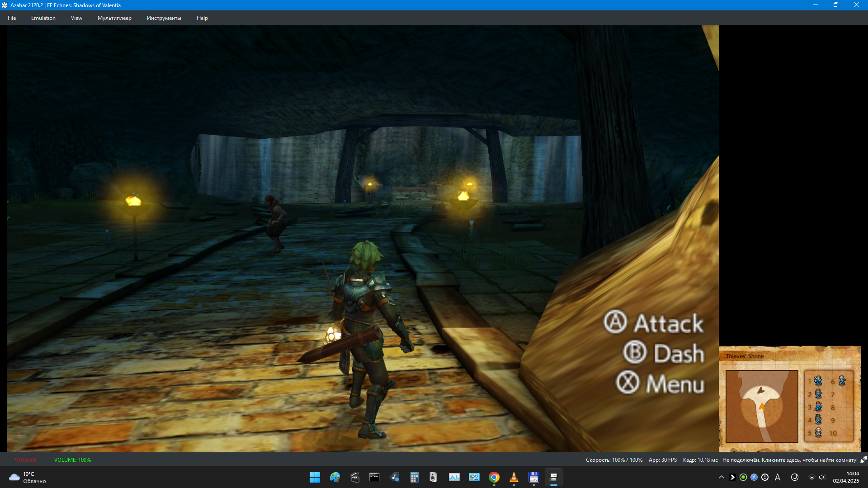Open the Инструменты menu
The height and width of the screenshot is (488, 868).
point(164,18)
